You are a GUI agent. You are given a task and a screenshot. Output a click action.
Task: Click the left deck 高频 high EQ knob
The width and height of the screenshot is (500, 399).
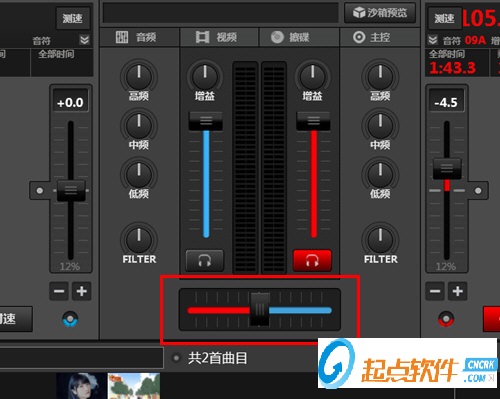[x=139, y=76]
